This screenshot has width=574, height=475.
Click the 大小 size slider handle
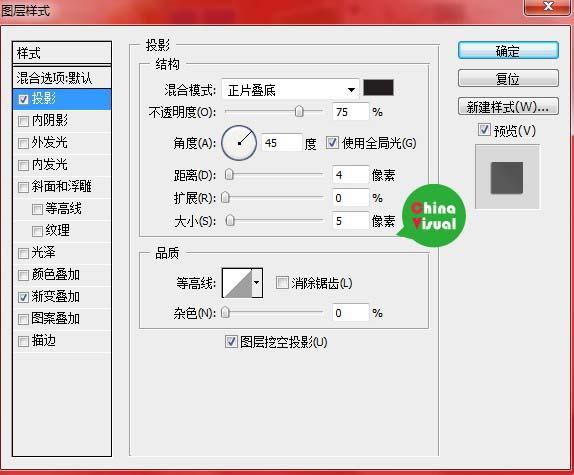pyautogui.click(x=230, y=220)
